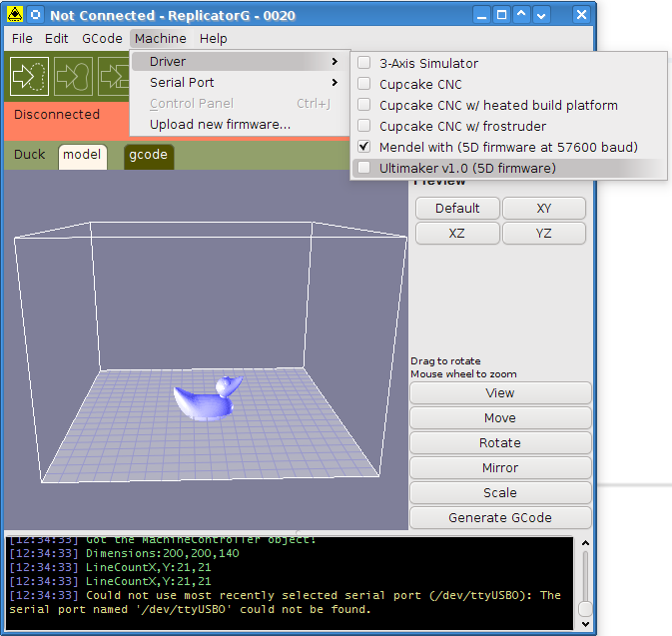Image resolution: width=672 pixels, height=636 pixels.
Task: Open the GCode menu
Action: click(x=102, y=39)
